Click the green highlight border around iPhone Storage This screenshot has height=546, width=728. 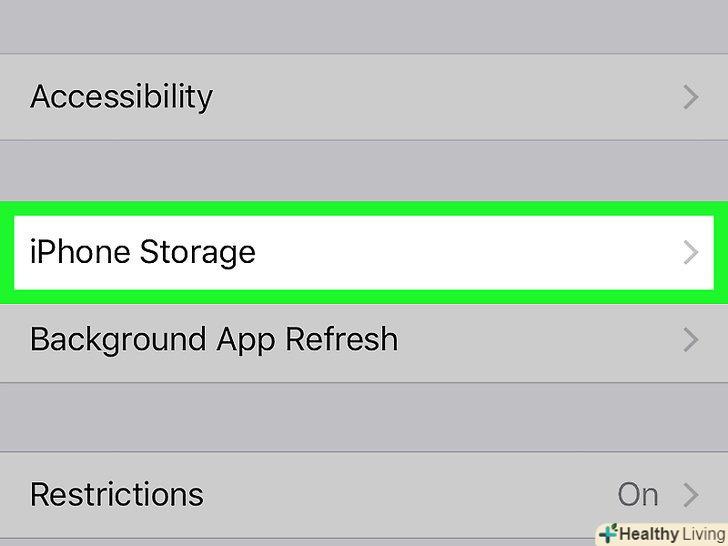coord(364,208)
